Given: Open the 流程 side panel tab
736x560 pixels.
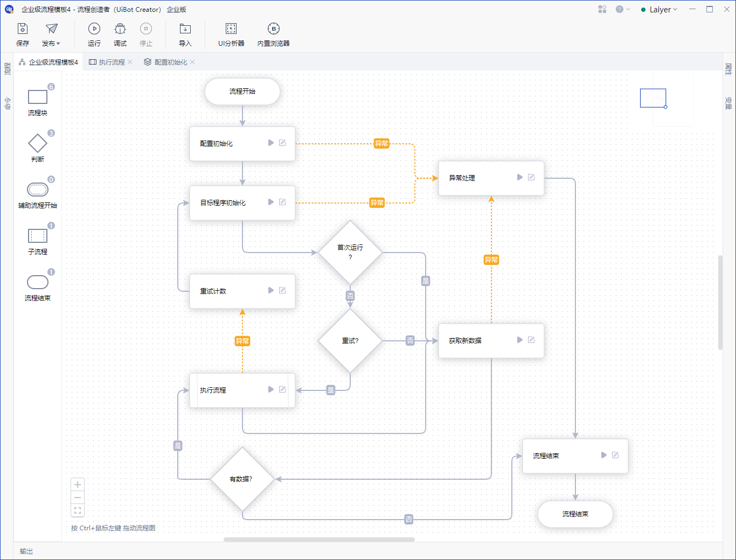Looking at the screenshot, I should (7, 68).
